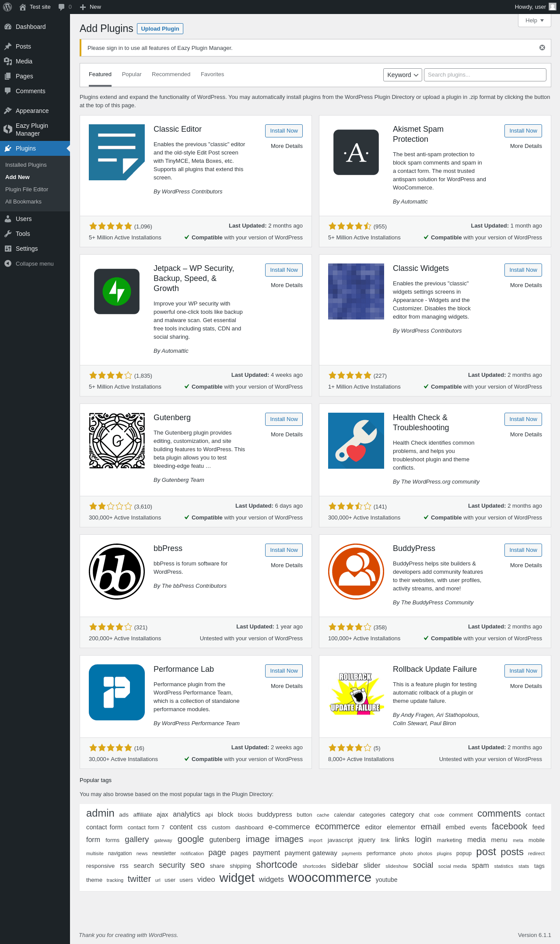Click the Media icon in sidebar
The width and height of the screenshot is (560, 944).
coord(8,61)
